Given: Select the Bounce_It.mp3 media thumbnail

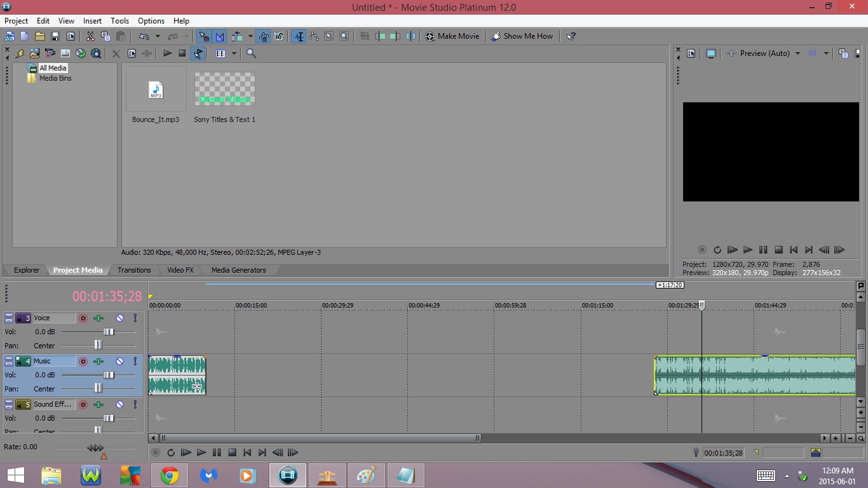Looking at the screenshot, I should (156, 89).
